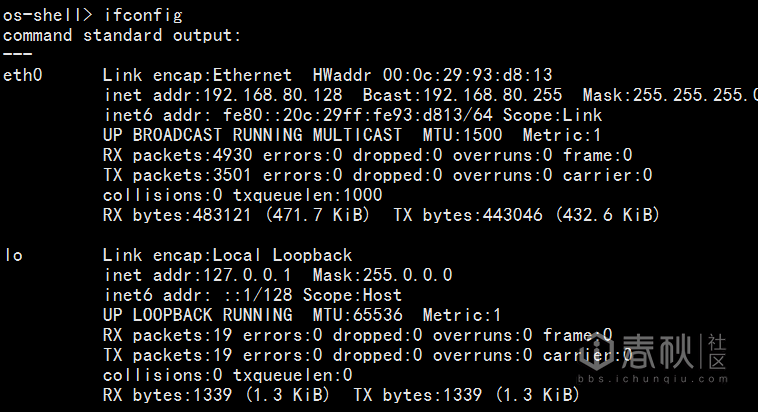Click the eth0 interface name
Image resolution: width=758 pixels, height=412 pixels.
(x=22, y=75)
